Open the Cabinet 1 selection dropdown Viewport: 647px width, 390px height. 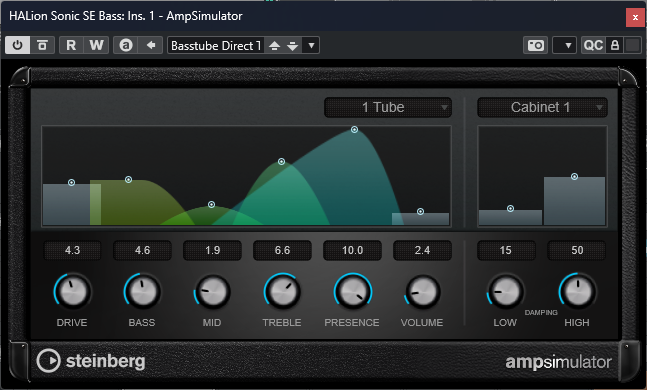tap(542, 107)
